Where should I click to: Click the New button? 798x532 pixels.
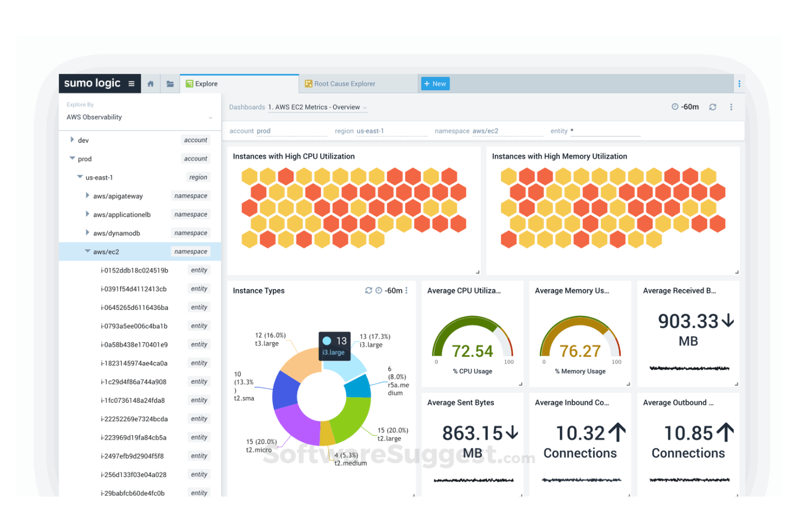[x=435, y=84]
